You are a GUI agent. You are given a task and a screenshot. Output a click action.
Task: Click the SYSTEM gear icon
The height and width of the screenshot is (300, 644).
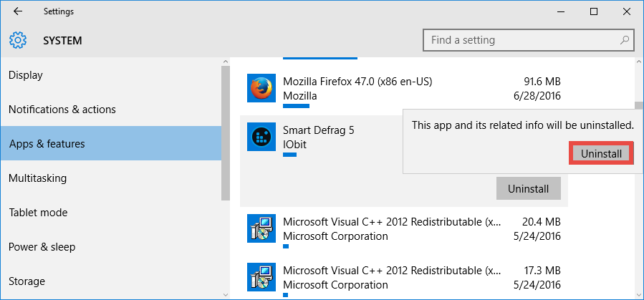pyautogui.click(x=18, y=40)
